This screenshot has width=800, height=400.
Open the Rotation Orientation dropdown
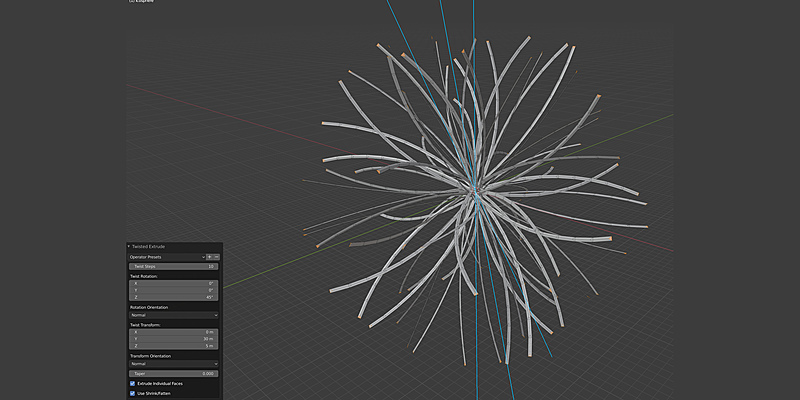173,315
